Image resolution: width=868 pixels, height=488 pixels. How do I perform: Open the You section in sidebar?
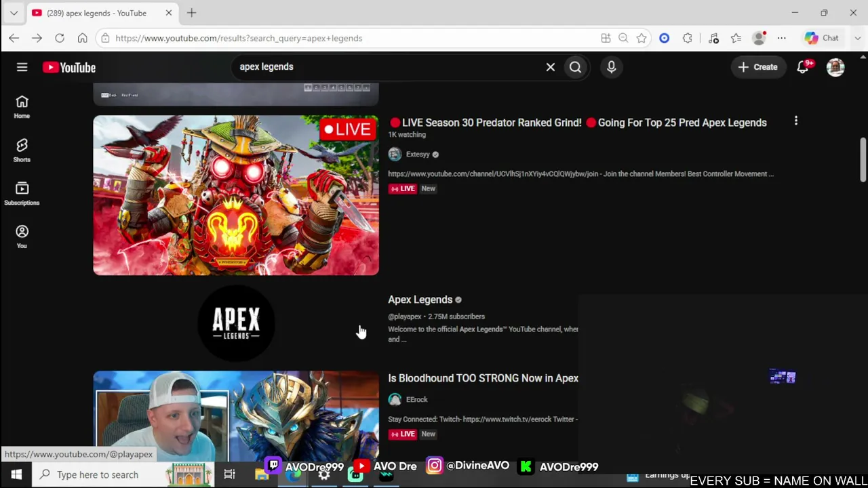(x=22, y=237)
